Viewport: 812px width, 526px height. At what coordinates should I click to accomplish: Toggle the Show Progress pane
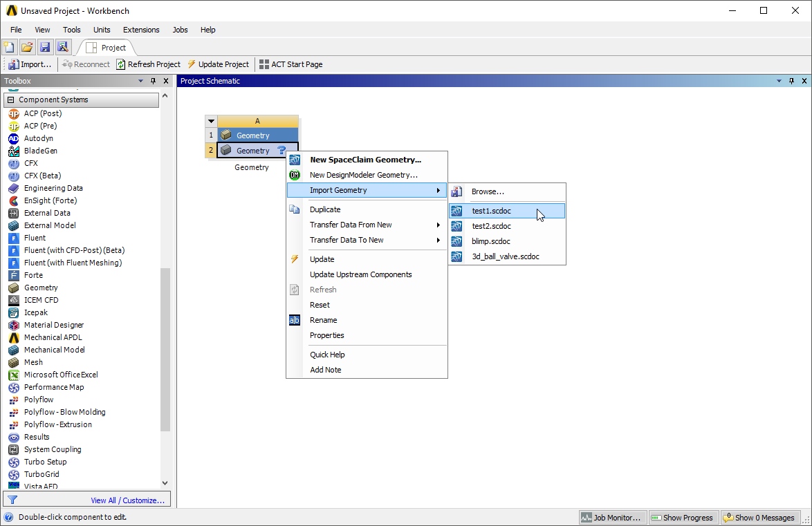[x=683, y=517]
